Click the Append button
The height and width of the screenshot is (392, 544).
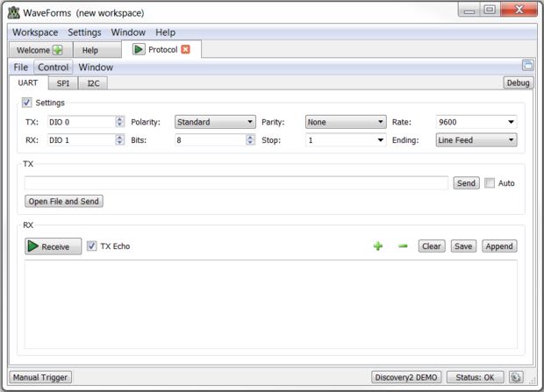(x=499, y=246)
